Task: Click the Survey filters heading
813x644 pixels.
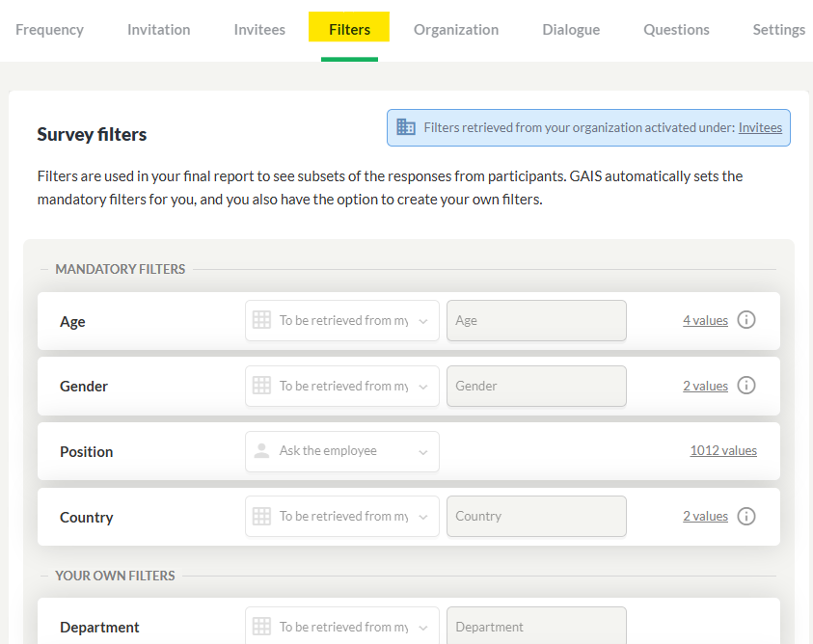Action: 92,134
